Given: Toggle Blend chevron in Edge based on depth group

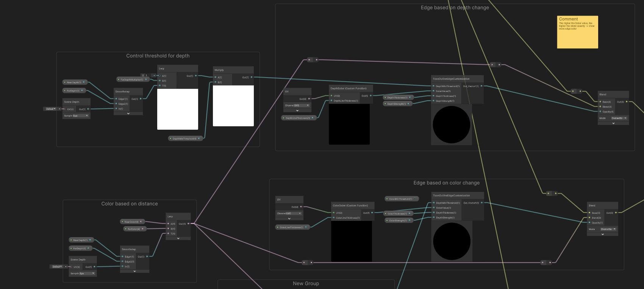Looking at the screenshot, I should (613, 123).
